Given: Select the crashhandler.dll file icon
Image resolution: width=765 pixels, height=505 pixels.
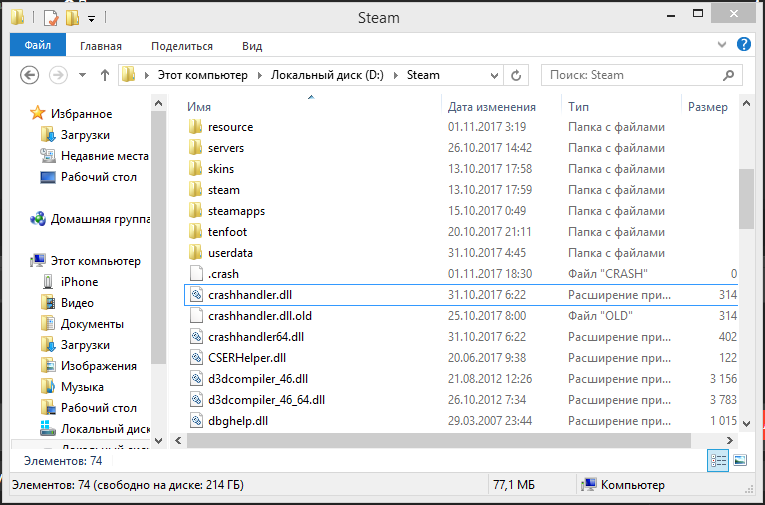Looking at the screenshot, I should point(196,295).
